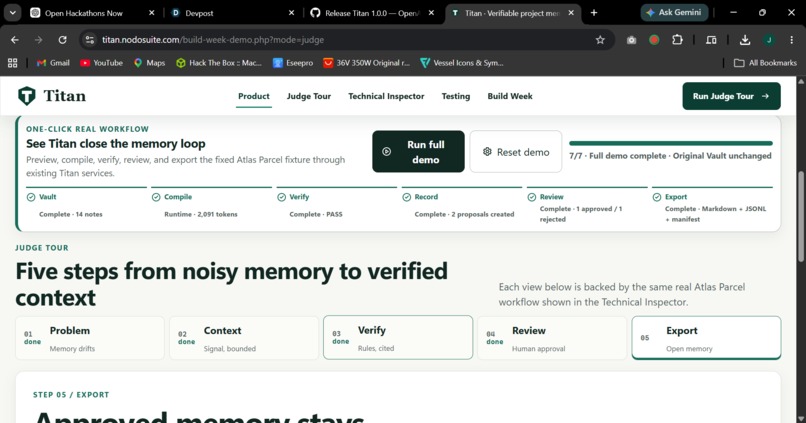The height and width of the screenshot is (423, 806).
Task: Click the 1 approved / 1 rejected text
Action: [x=581, y=214]
